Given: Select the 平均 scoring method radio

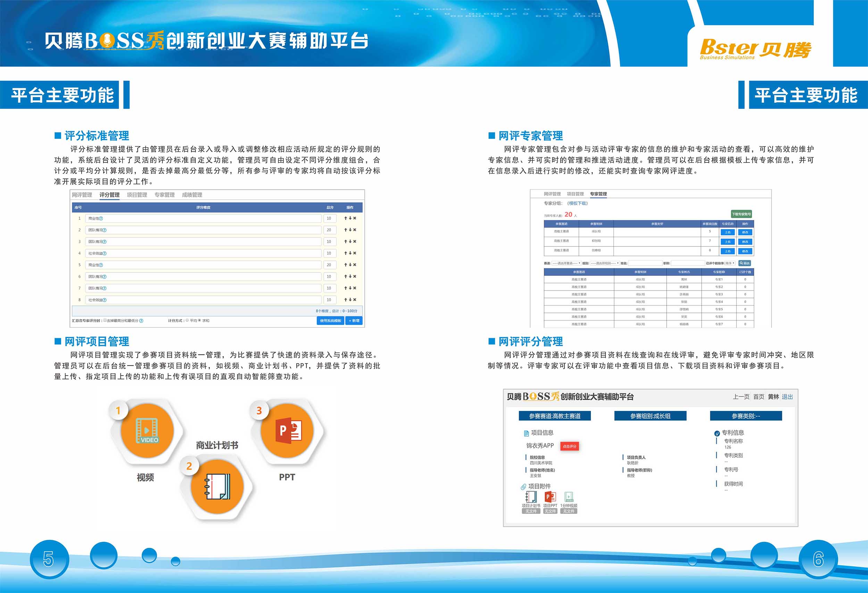Looking at the screenshot, I should pyautogui.click(x=187, y=320).
